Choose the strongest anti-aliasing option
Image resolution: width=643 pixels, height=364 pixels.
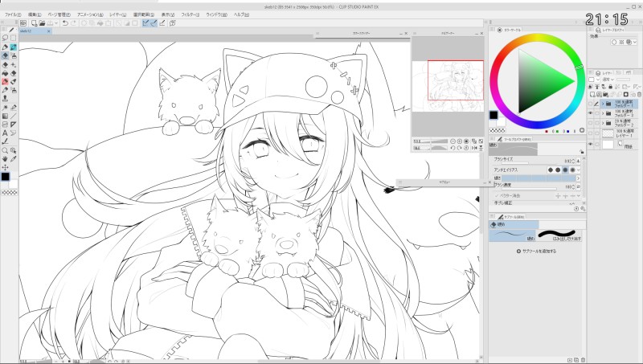(x=572, y=170)
